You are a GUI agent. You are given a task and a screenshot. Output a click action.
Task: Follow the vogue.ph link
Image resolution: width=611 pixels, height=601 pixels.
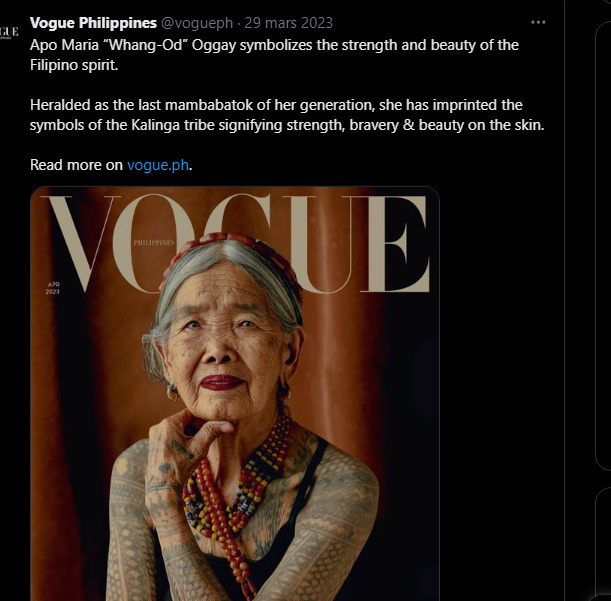pos(158,165)
